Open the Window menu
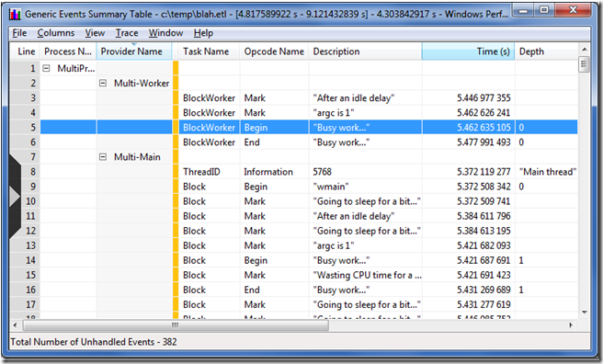Screen dimensions: 603x364 click(x=165, y=33)
